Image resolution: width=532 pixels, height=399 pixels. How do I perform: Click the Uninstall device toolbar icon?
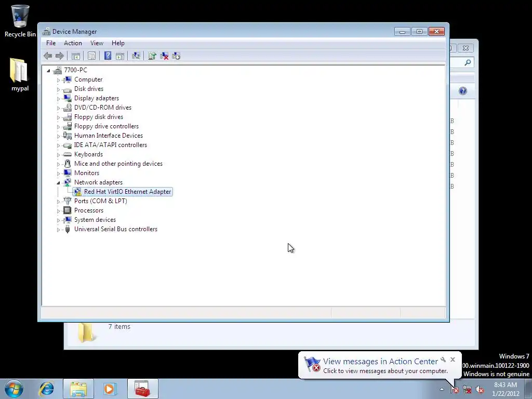pyautogui.click(x=164, y=56)
